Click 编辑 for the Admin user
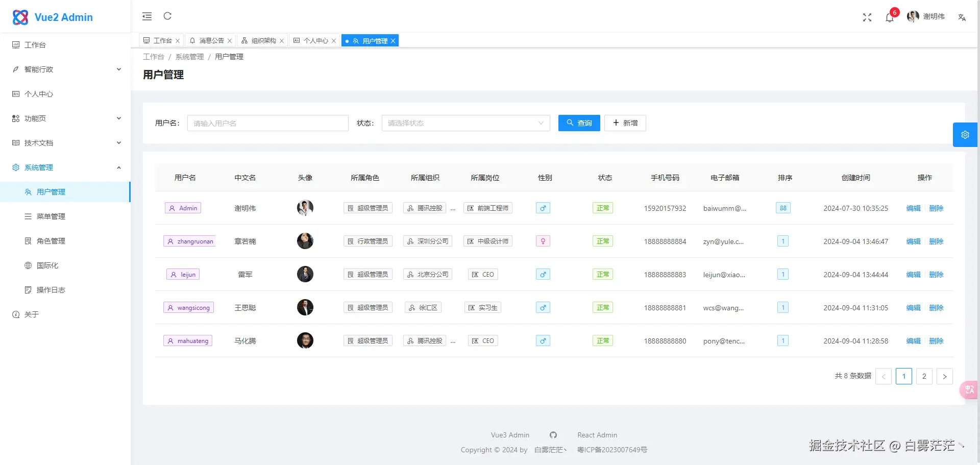Image resolution: width=980 pixels, height=465 pixels. [x=914, y=208]
